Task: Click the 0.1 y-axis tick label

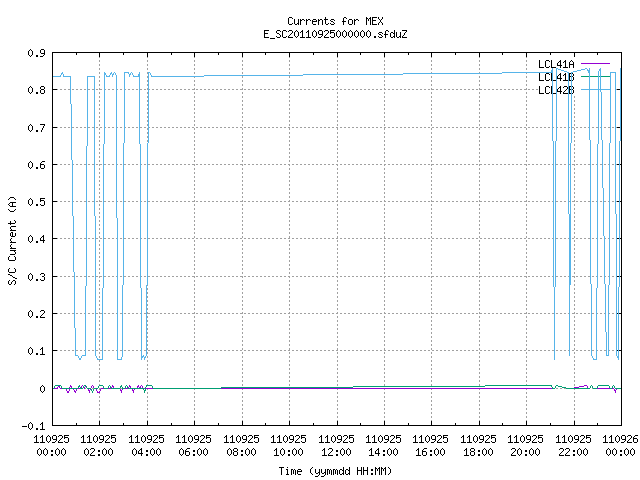Action: 36,351
